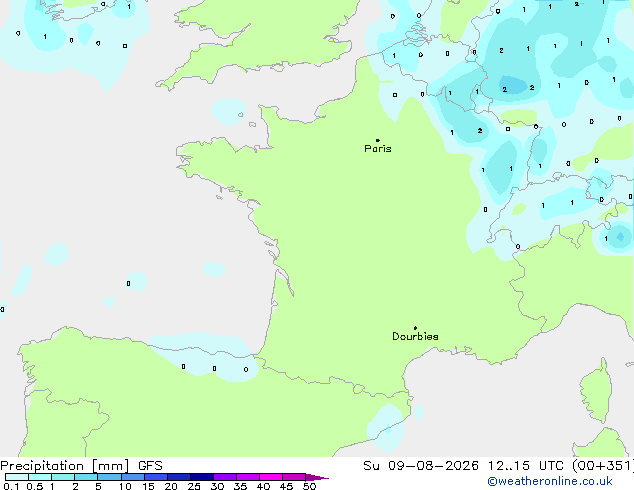Click the legend scale value 10
Screen dimensions: 634x490
click(x=125, y=486)
